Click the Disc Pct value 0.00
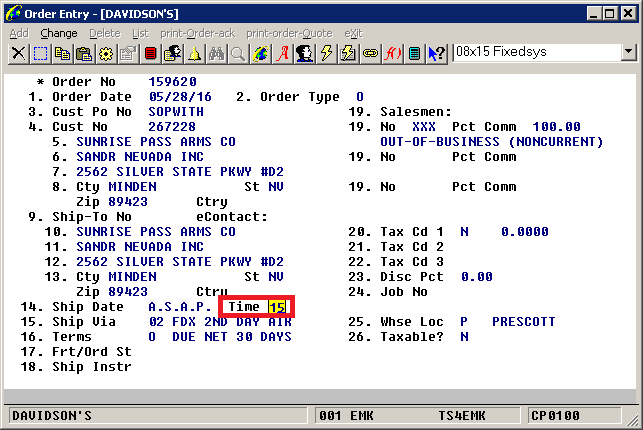The width and height of the screenshot is (643, 430). tap(477, 277)
